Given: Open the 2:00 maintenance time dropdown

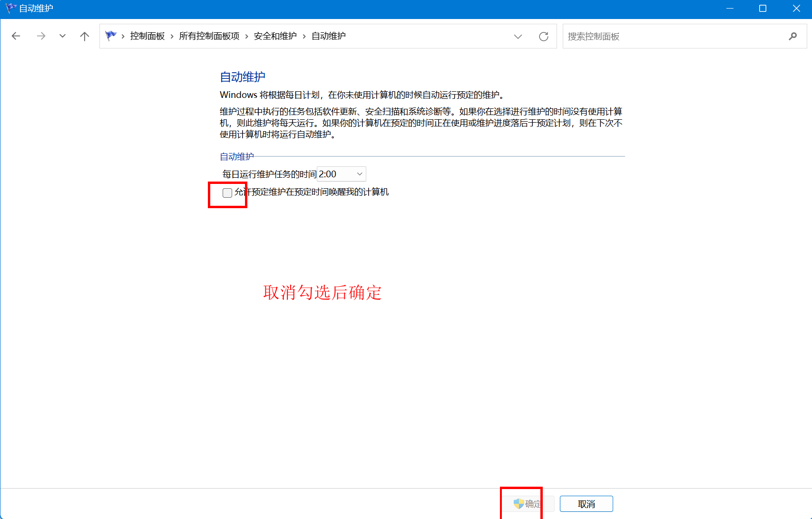Looking at the screenshot, I should tap(341, 174).
